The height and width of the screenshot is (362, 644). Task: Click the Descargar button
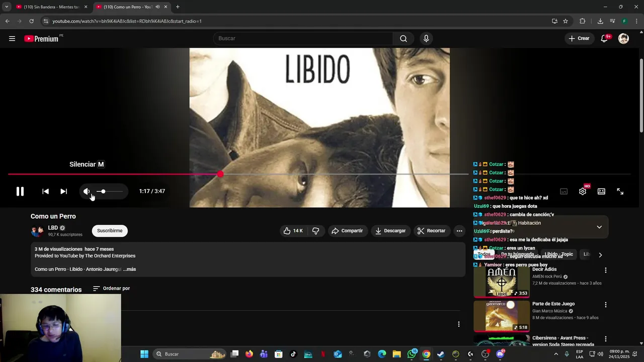(x=390, y=231)
